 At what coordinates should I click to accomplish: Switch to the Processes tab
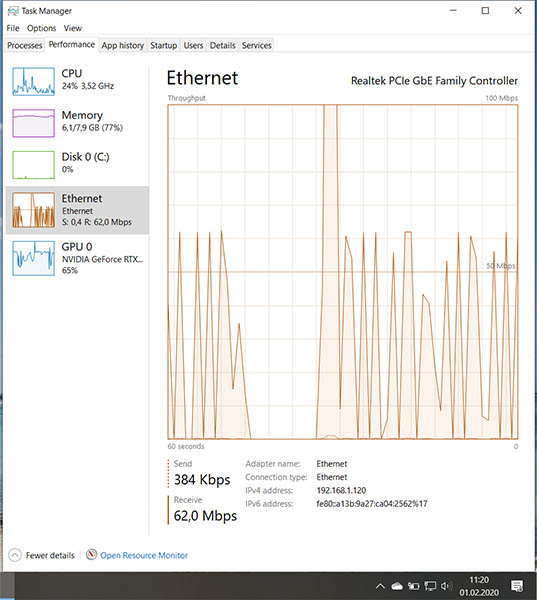(24, 45)
